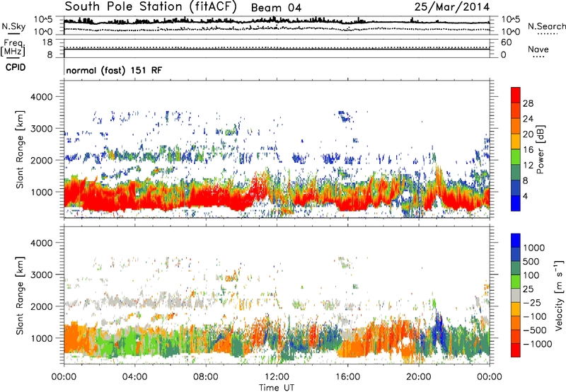Viewport: 566px width, 392px height.
Task: Click the 'N.Sky' legend label
Action: [13, 26]
